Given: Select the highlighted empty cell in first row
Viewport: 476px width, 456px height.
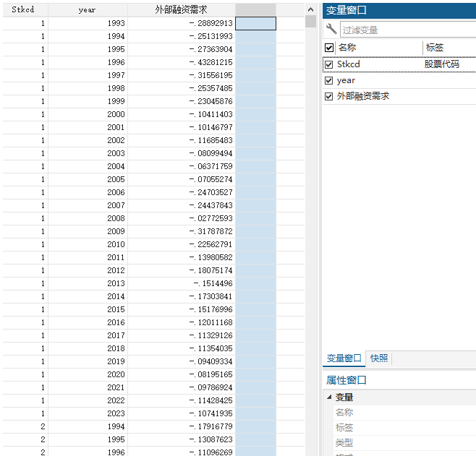Looking at the screenshot, I should (255, 23).
